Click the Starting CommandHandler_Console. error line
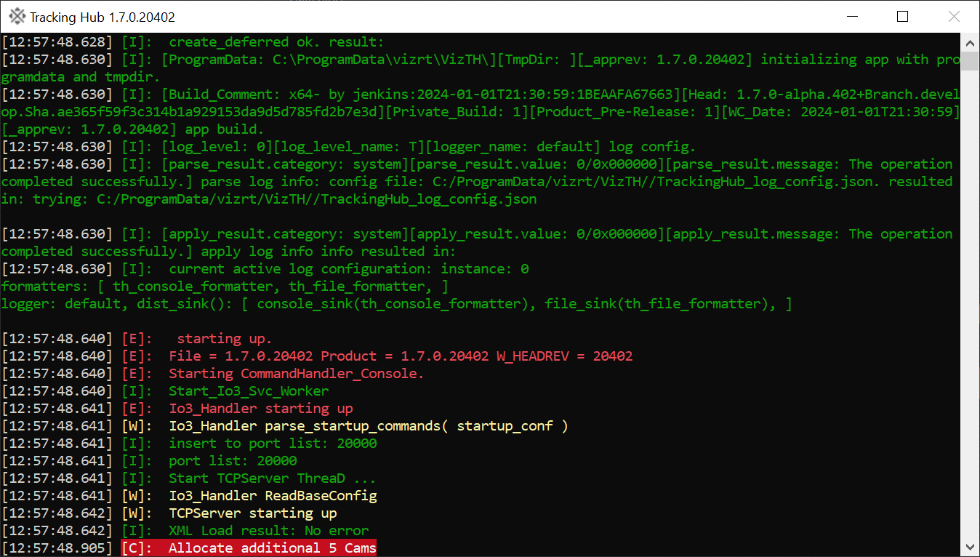Viewport: 980px width, 557px height. 296,374
